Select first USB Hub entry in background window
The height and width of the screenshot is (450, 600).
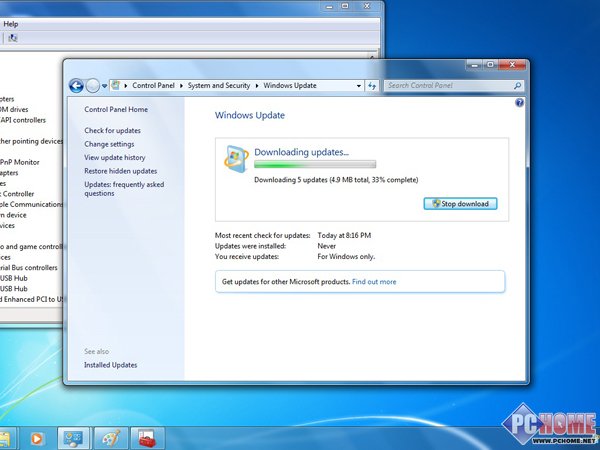click(x=14, y=278)
